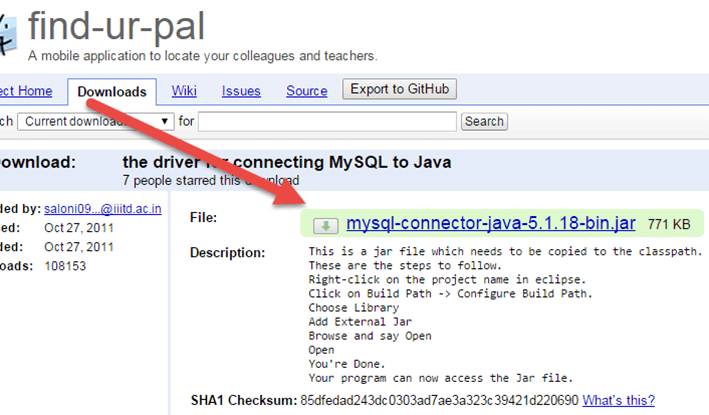
Task: Open the saloni09 uploader email link
Action: (x=107, y=208)
